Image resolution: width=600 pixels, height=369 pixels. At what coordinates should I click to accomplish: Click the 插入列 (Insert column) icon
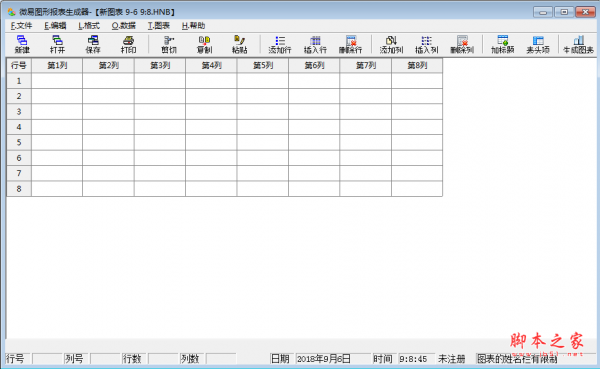[x=426, y=44]
